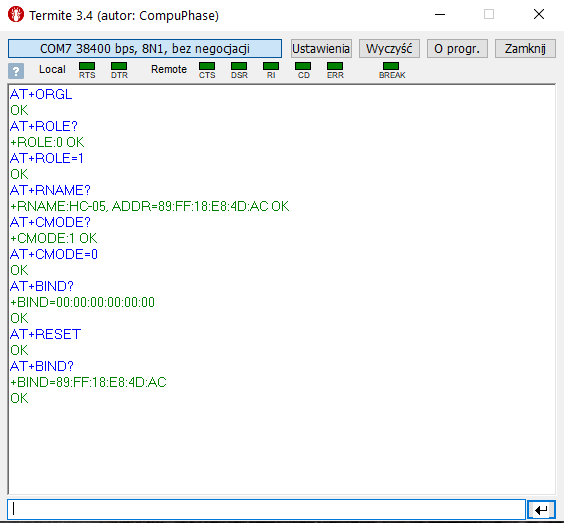Click the RI status indicator
The image size is (564, 523).
click(271, 66)
